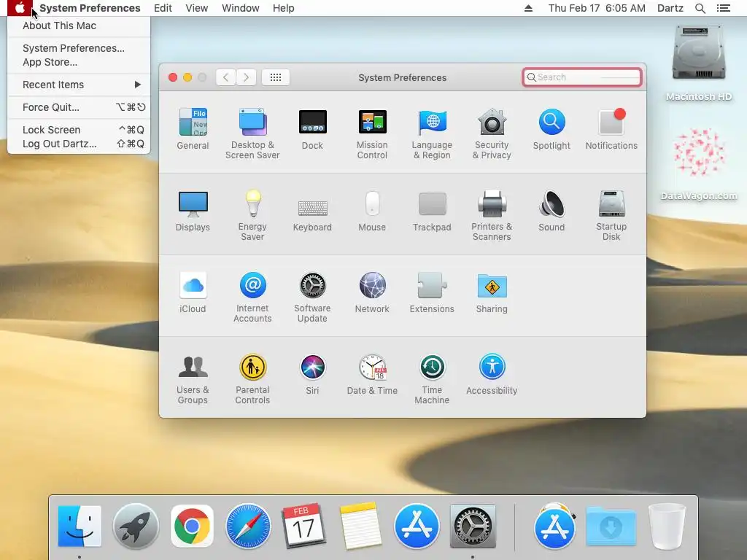Screen dimensions: 747x560
Task: Open Calendar from the Dock
Action: click(x=304, y=526)
